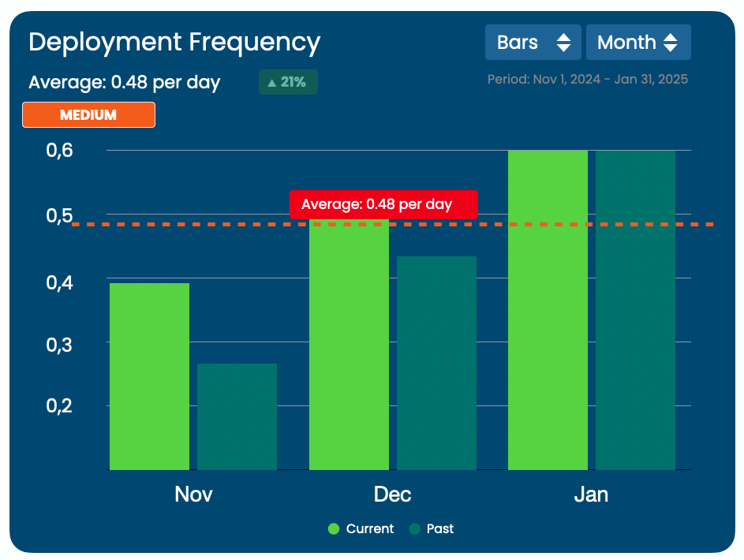Screen dimensions: 744x560
Task: Open the Bars chart type dropdown
Action: [533, 43]
